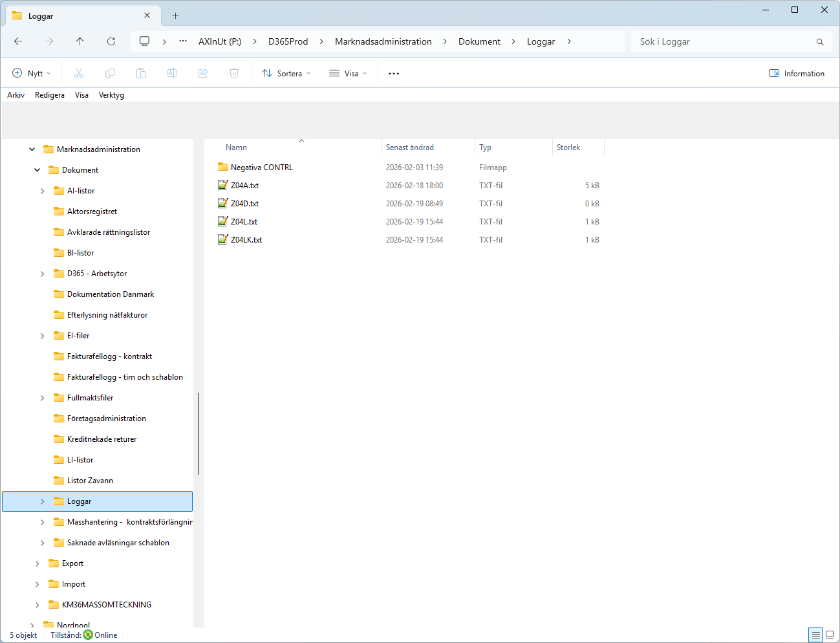Click the navigation pane vertical scrollbar

(x=199, y=433)
